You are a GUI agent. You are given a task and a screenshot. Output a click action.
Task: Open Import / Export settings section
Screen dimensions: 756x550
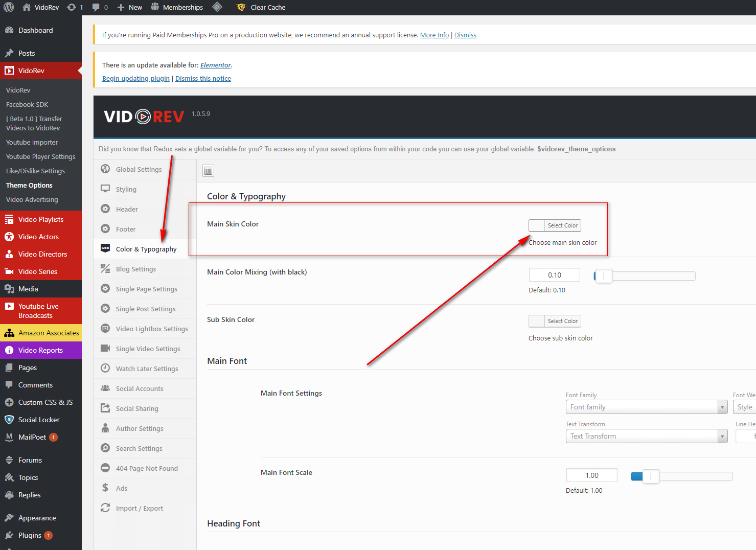click(x=139, y=509)
